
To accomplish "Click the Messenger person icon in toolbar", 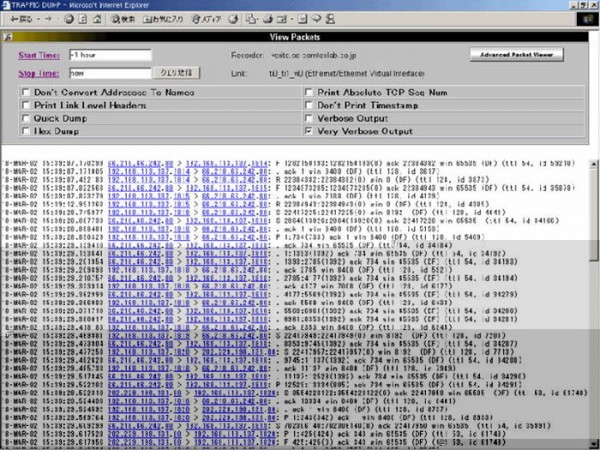I will click(x=331, y=19).
